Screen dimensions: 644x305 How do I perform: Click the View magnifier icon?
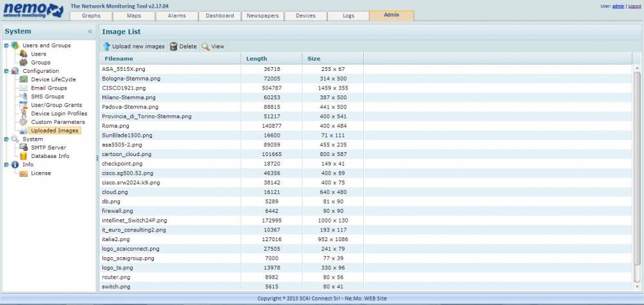click(206, 46)
